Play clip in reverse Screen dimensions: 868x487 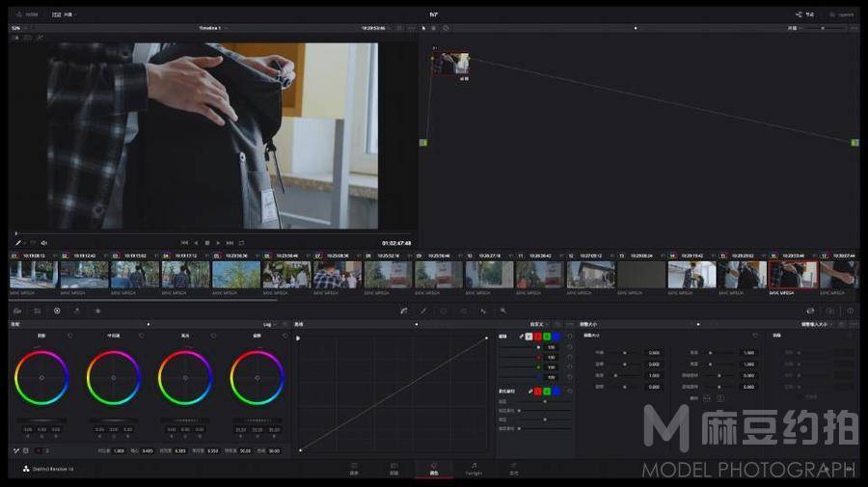[x=196, y=243]
